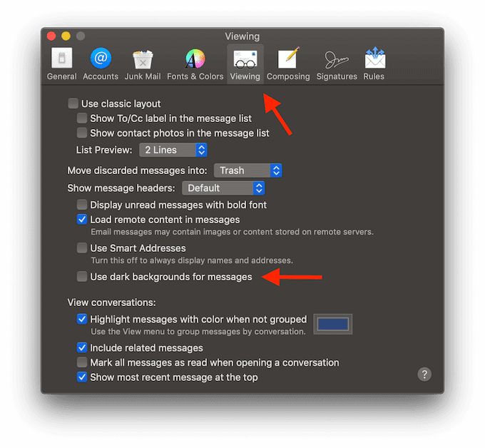Viewport: 485px width, 448px height.
Task: Open the Composing pencil icon
Action: click(x=288, y=58)
